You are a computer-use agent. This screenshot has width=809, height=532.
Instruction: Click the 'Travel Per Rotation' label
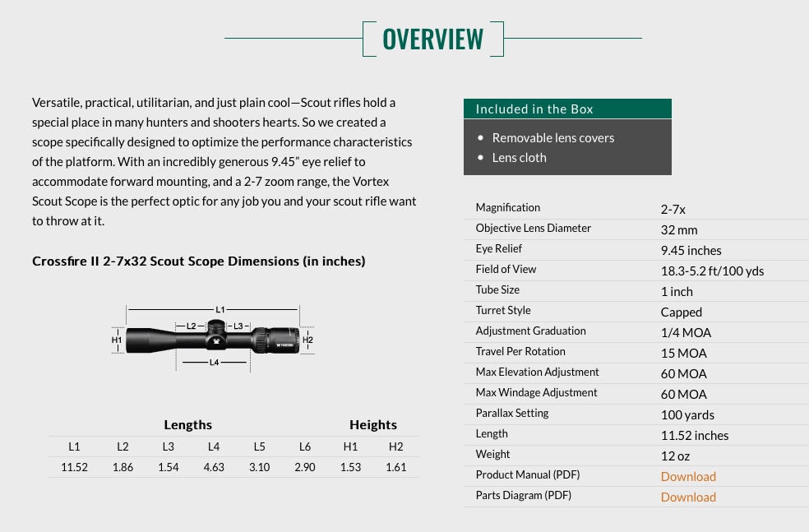point(520,351)
